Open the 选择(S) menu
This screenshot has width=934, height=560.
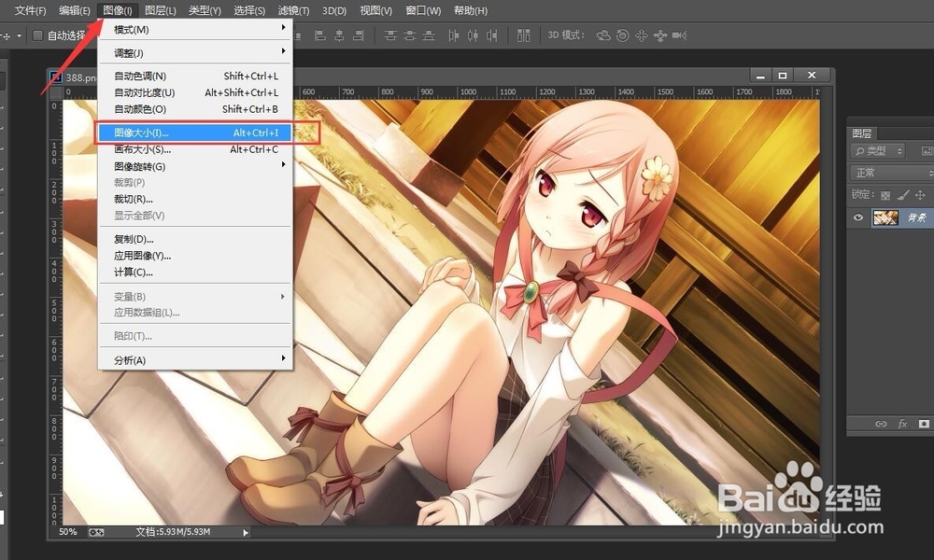[249, 10]
